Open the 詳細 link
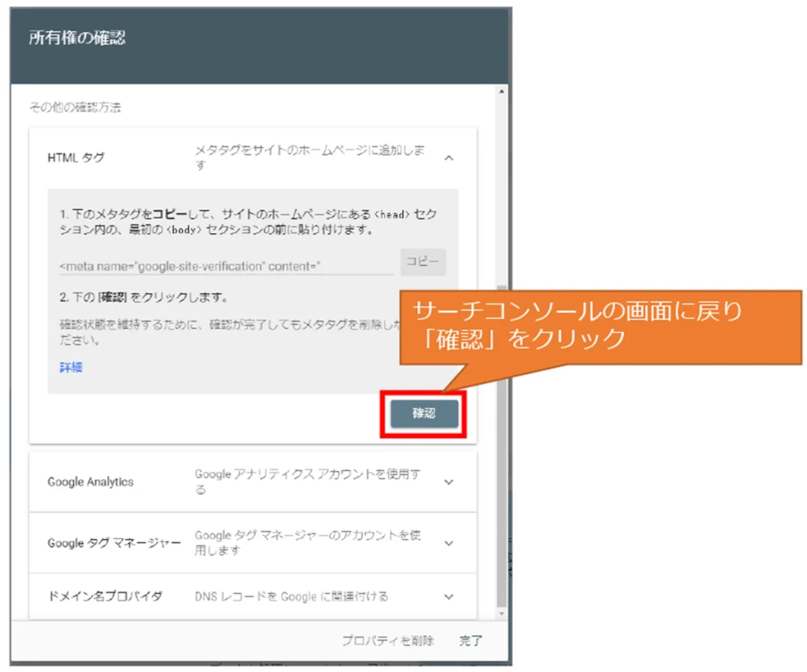 [x=71, y=367]
